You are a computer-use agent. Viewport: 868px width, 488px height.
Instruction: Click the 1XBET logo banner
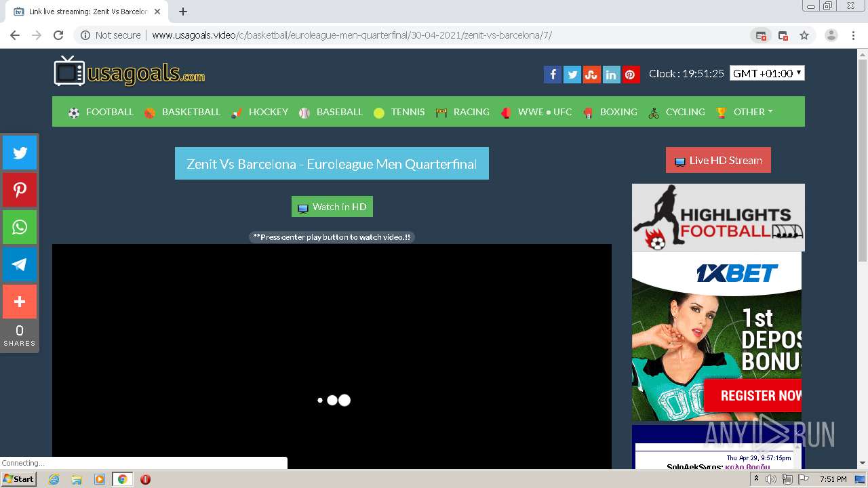coord(736,273)
